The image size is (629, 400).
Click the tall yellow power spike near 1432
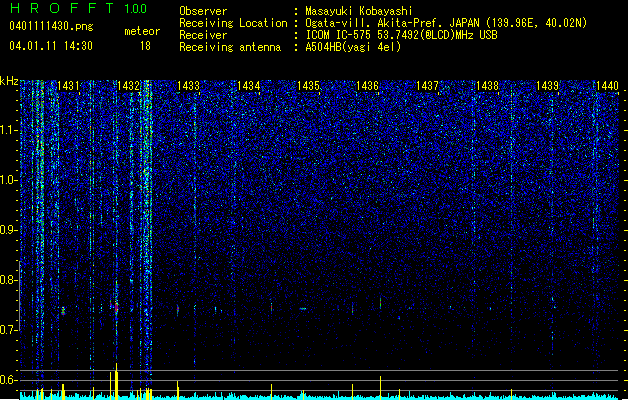pos(116,381)
